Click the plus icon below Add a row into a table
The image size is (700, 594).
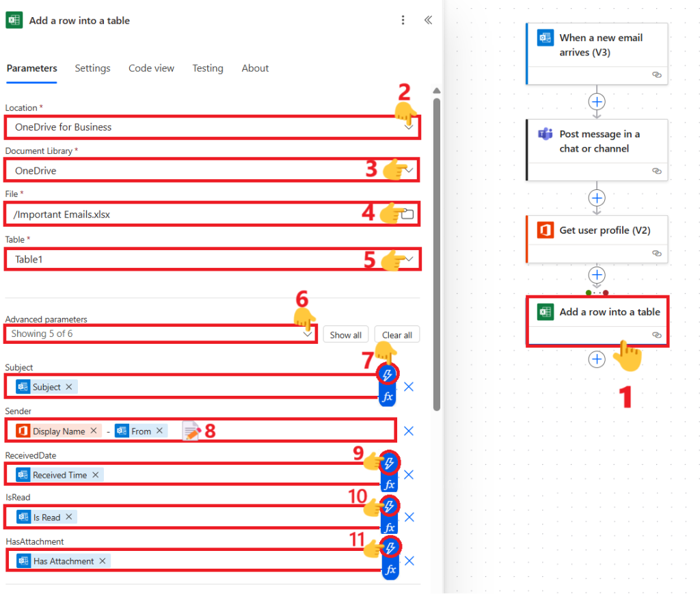tap(597, 360)
